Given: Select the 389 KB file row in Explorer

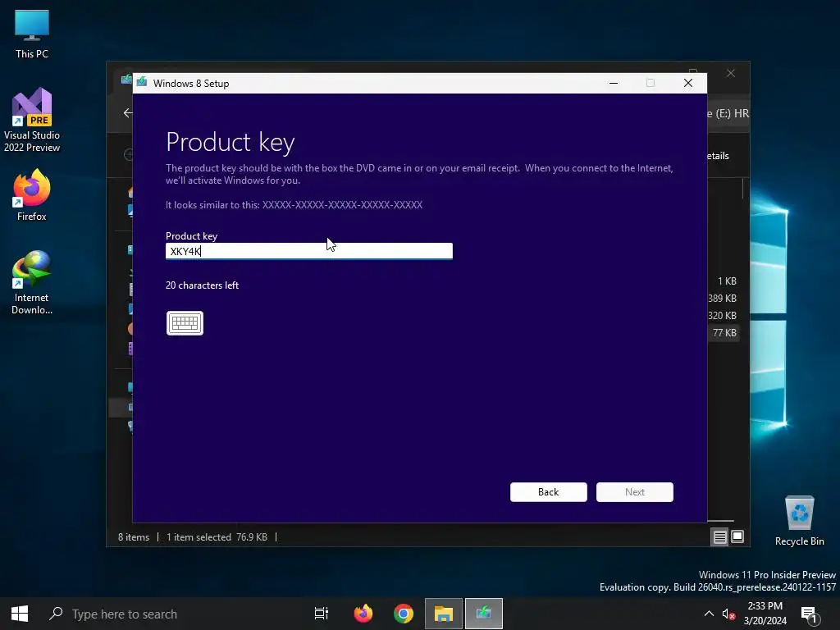Looking at the screenshot, I should click(x=724, y=299).
